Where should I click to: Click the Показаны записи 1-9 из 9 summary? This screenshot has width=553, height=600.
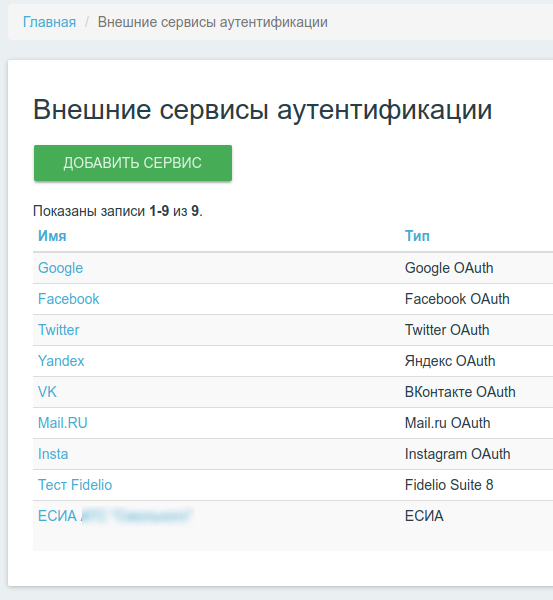(117, 211)
